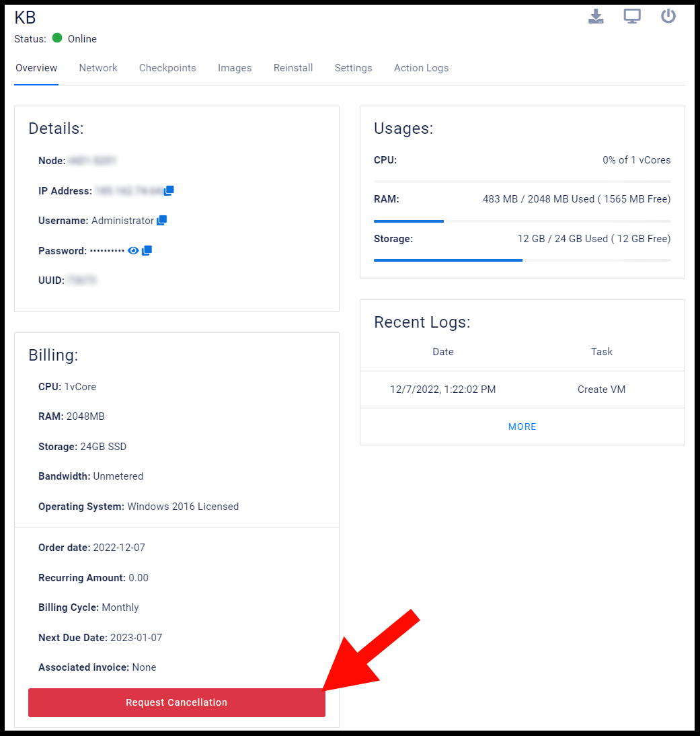This screenshot has width=700, height=736.
Task: Copy the Administrator username via copy icon
Action: pos(161,220)
